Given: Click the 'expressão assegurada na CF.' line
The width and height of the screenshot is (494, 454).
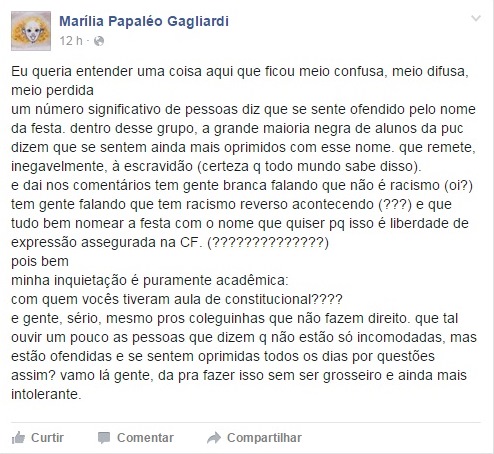Looking at the screenshot, I should point(107,242).
